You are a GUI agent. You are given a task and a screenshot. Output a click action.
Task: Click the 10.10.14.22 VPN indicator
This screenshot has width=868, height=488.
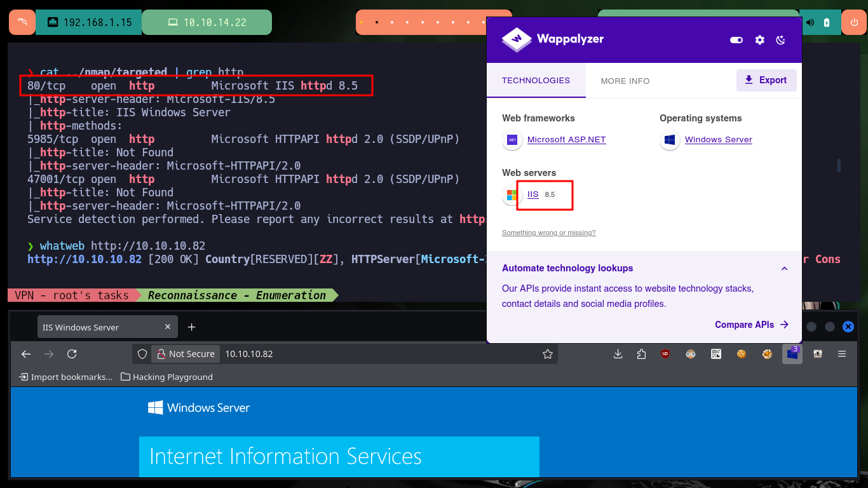click(x=207, y=22)
